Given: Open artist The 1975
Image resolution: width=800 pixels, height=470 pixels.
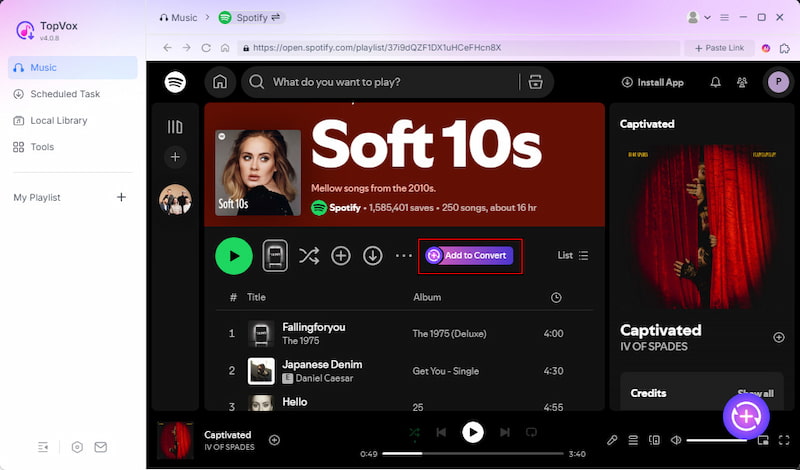Looking at the screenshot, I should (x=301, y=340).
